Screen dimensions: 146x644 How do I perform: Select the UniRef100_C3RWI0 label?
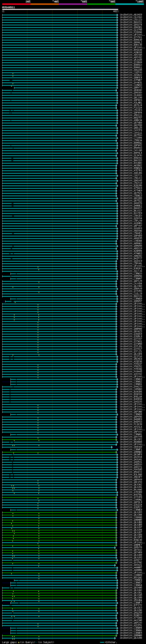pyautogui.click(x=131, y=273)
